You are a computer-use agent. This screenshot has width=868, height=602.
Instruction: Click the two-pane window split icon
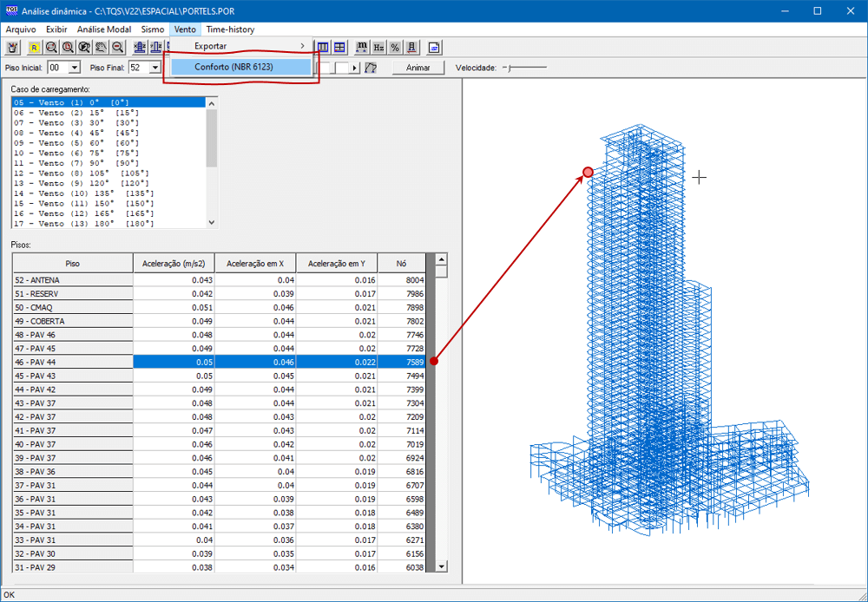(323, 48)
